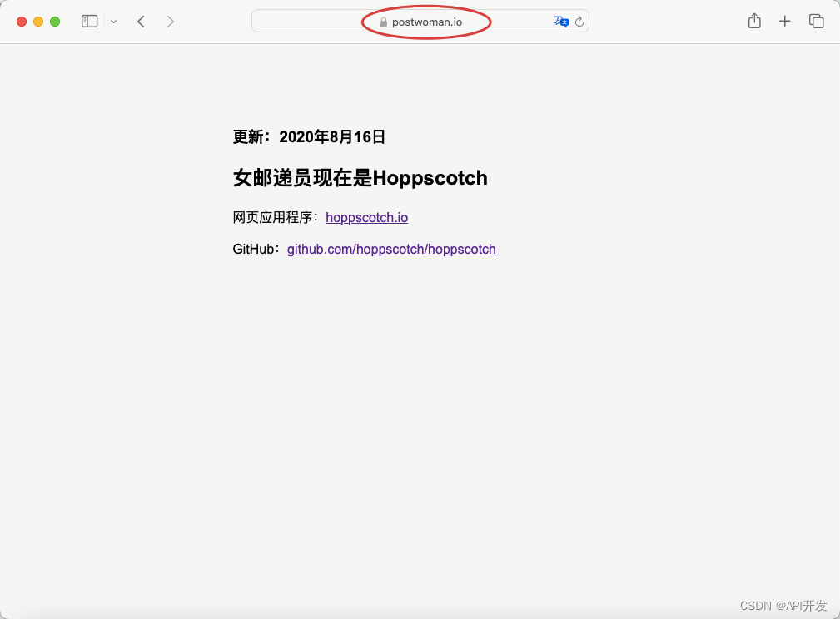The width and height of the screenshot is (840, 619).
Task: Open the hoppscotch.io link
Action: tap(367, 217)
